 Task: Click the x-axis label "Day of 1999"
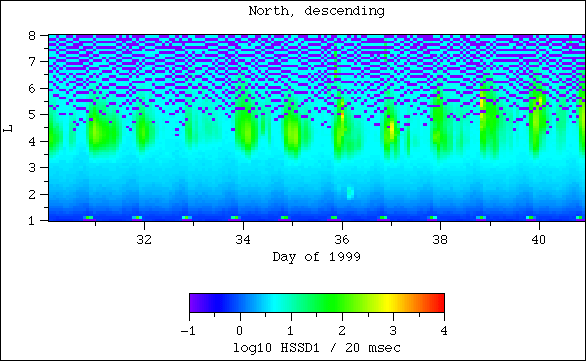point(317,257)
